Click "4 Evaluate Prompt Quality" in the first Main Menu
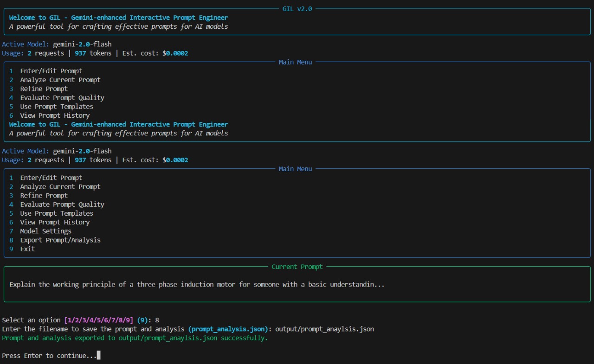 pos(57,97)
